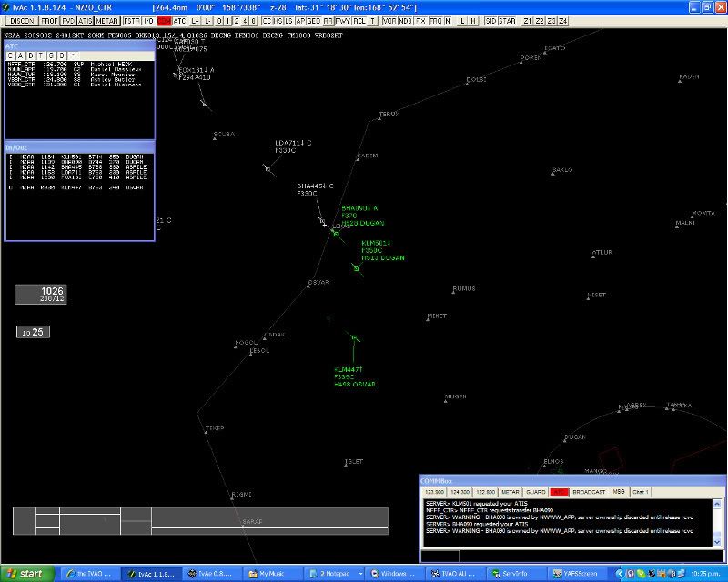Click the red COM toolbar button
The image size is (728, 582).
point(164,20)
